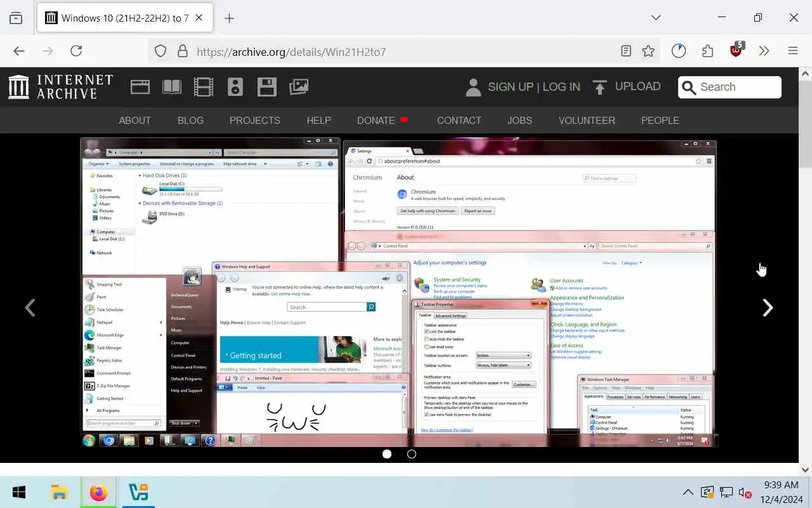Open the Audio speaker icon

(235, 87)
